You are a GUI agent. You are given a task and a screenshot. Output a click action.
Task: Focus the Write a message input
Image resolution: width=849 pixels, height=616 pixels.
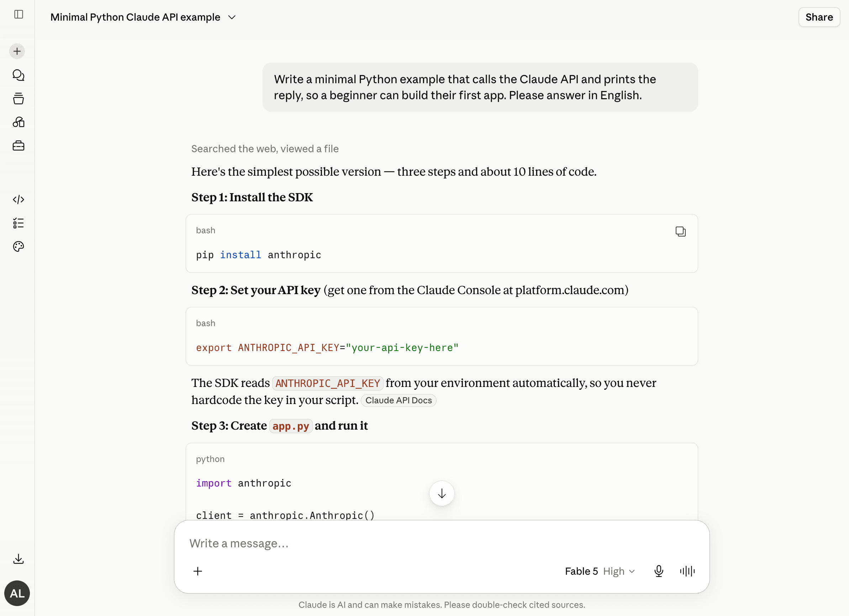442,543
